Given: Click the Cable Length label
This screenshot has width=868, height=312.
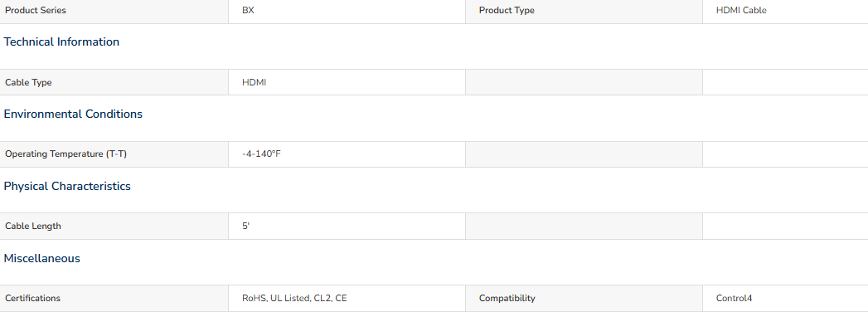Looking at the screenshot, I should pyautogui.click(x=33, y=226).
